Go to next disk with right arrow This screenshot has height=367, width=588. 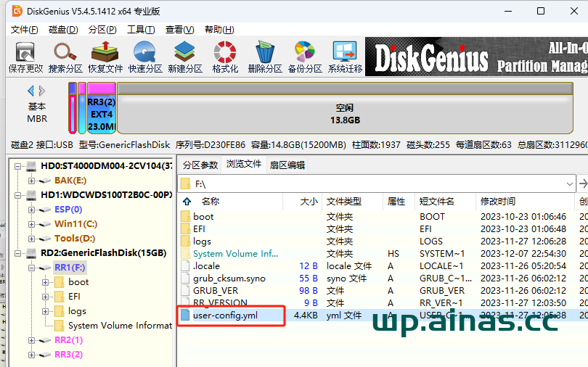click(42, 91)
